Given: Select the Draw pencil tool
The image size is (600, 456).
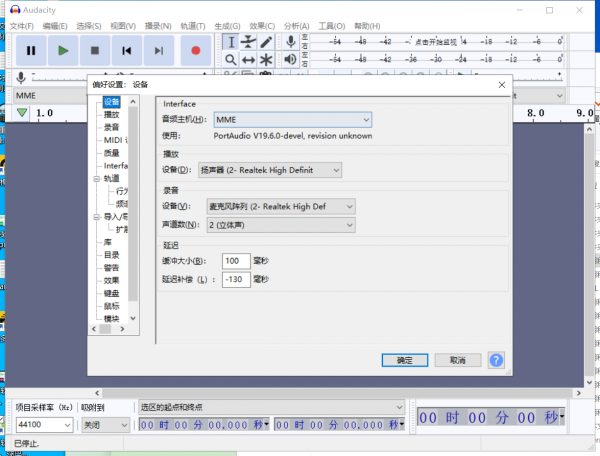Looking at the screenshot, I should [266, 42].
